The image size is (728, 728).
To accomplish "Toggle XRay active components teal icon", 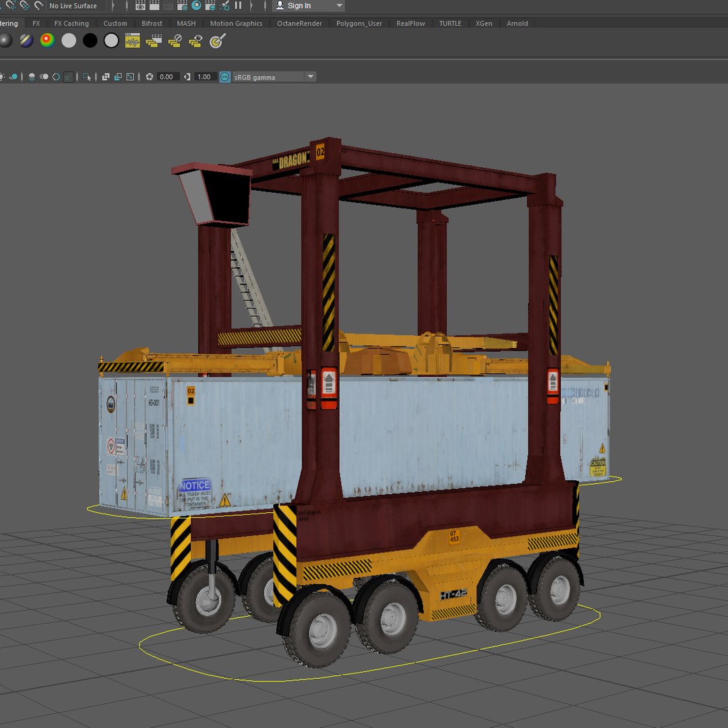I will click(x=118, y=77).
